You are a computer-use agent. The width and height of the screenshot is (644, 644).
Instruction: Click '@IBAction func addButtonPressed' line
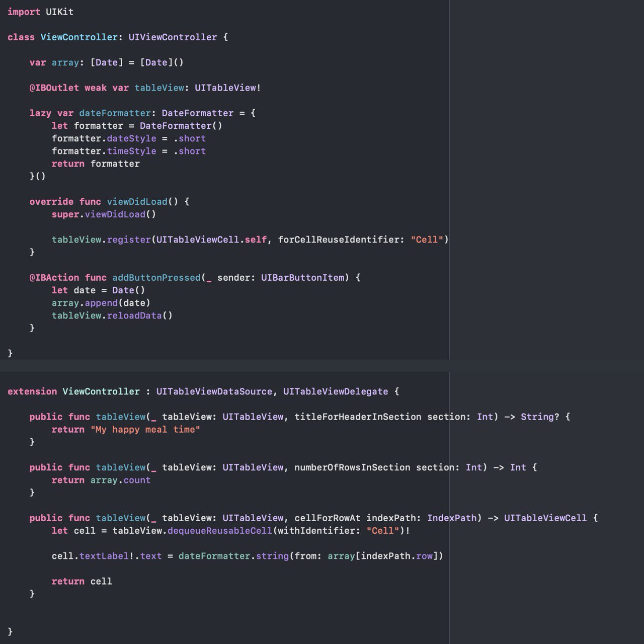[x=195, y=278]
